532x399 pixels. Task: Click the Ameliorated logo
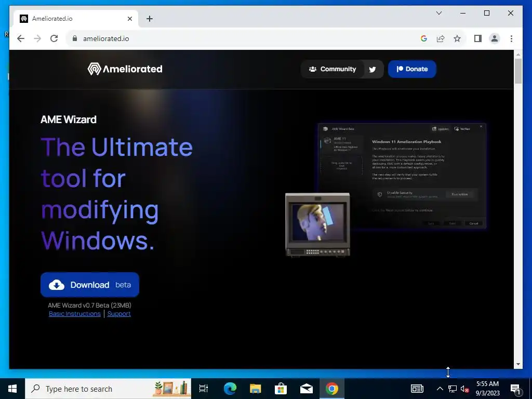[125, 69]
